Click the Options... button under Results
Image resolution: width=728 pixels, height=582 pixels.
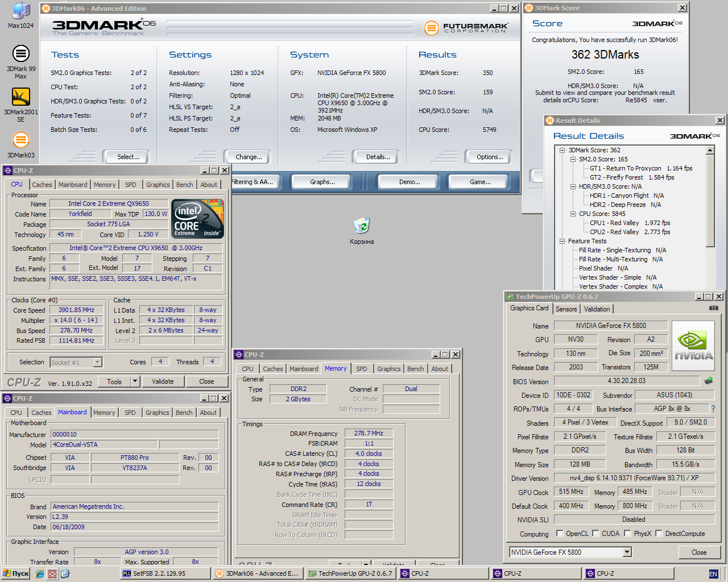490,157
